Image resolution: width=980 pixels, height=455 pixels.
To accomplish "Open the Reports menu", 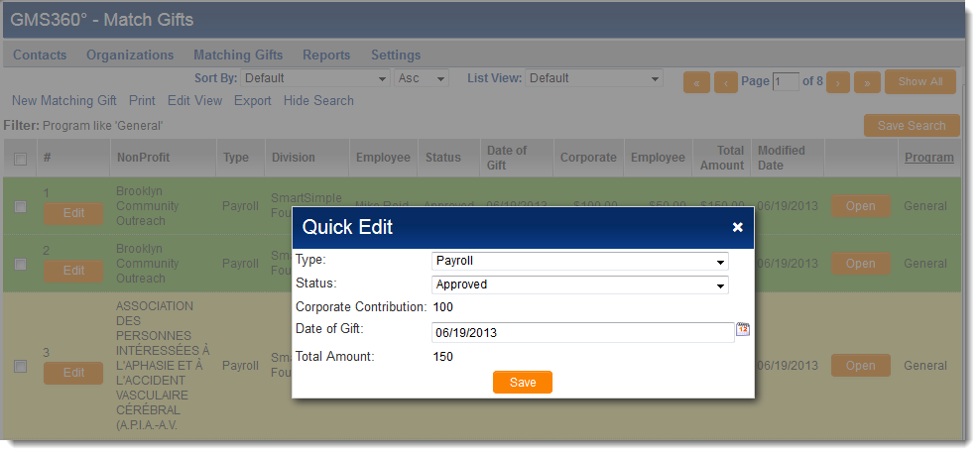I will tap(326, 55).
